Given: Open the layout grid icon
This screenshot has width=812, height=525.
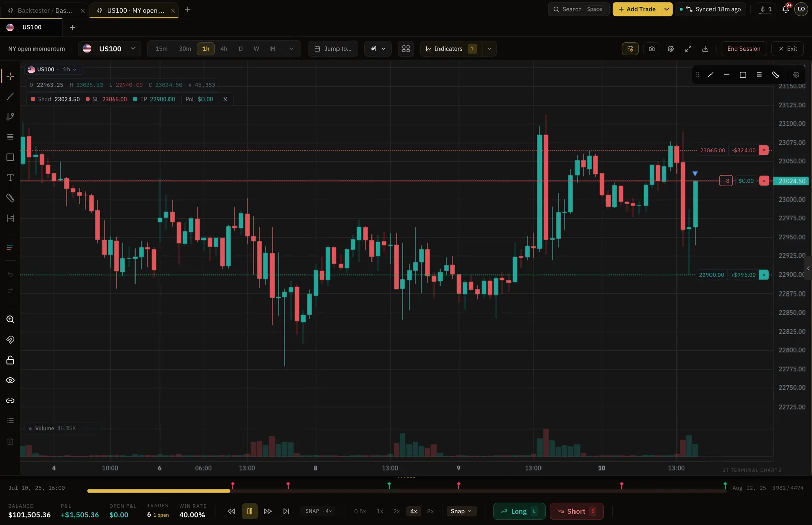Looking at the screenshot, I should click(x=406, y=49).
